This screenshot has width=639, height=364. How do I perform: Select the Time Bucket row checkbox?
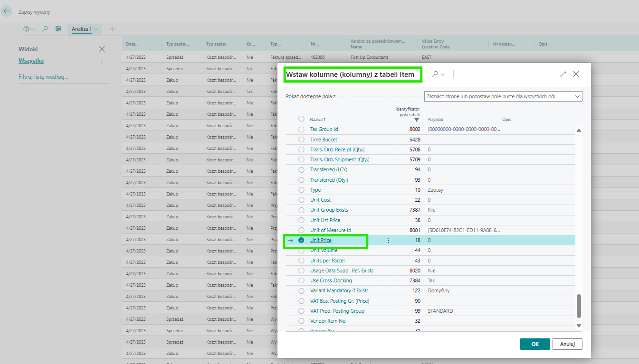point(301,140)
